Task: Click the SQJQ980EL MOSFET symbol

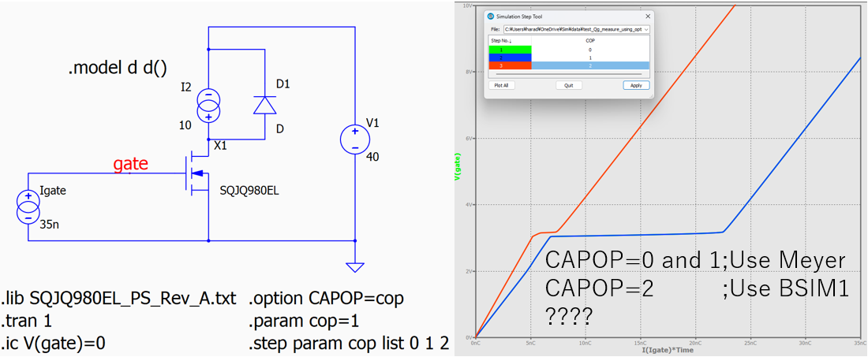Action: (x=197, y=173)
